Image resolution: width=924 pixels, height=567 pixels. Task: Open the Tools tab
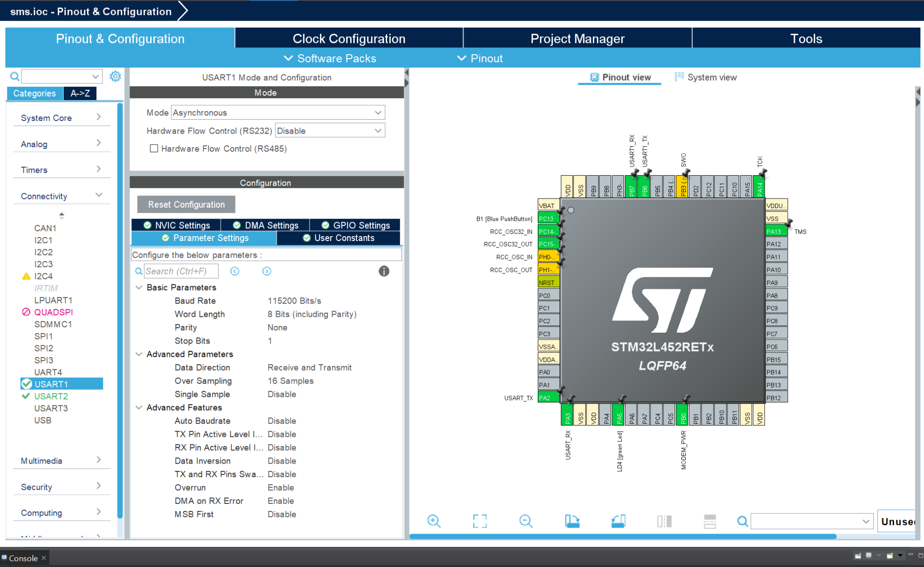point(806,38)
